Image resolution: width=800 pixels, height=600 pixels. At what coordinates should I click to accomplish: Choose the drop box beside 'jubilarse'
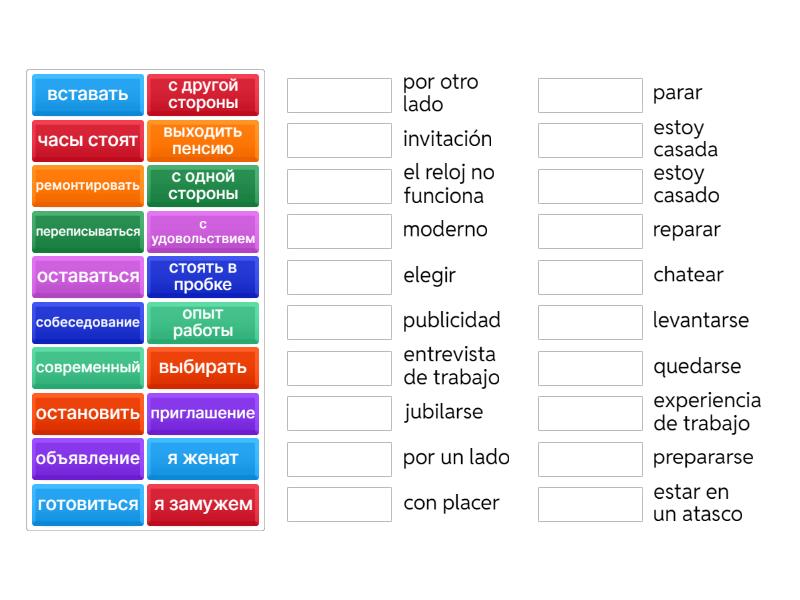(x=339, y=413)
